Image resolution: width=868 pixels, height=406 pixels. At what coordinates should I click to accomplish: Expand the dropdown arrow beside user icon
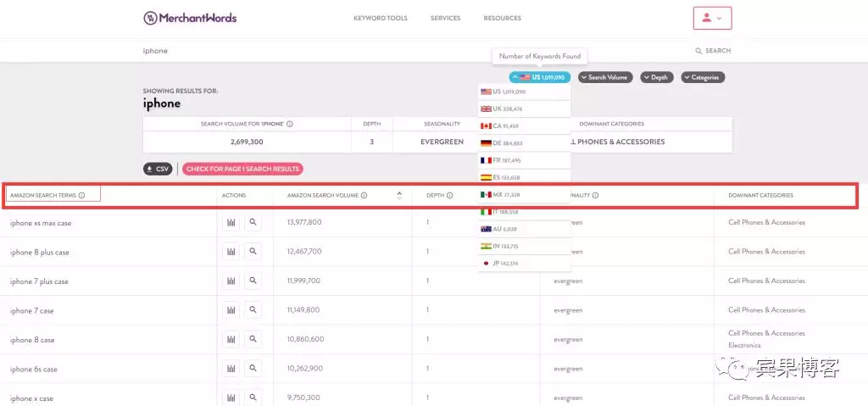click(719, 19)
